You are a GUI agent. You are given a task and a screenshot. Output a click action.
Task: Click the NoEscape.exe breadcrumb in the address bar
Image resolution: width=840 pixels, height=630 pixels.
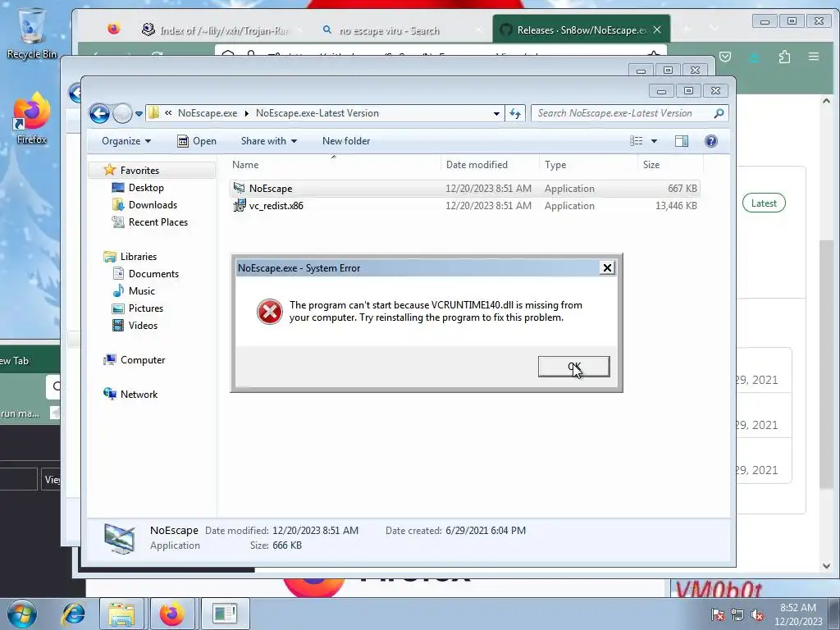click(x=208, y=113)
